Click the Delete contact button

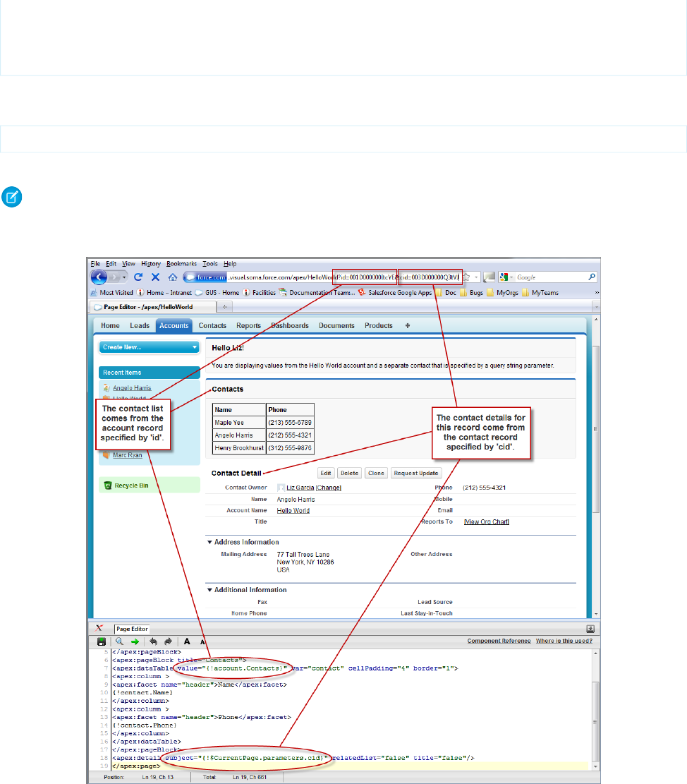[x=349, y=473]
